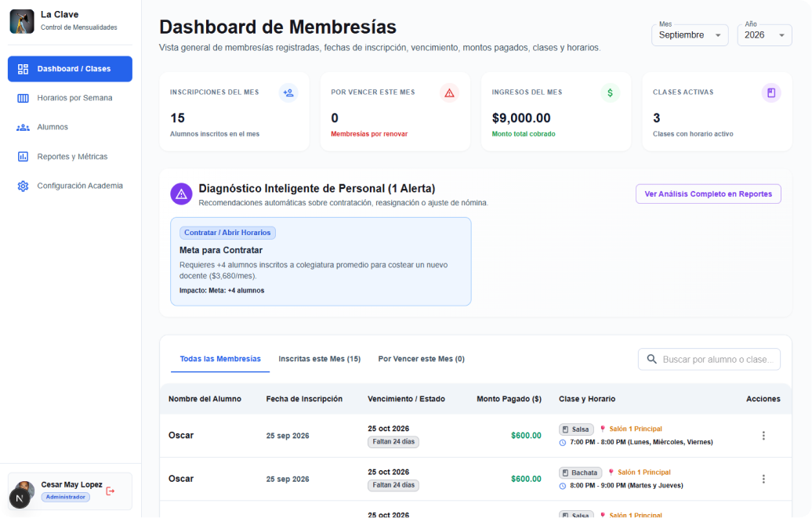Click the Impacto: Meta: +4 alumnos line
The width and height of the screenshot is (812, 518).
point(222,291)
